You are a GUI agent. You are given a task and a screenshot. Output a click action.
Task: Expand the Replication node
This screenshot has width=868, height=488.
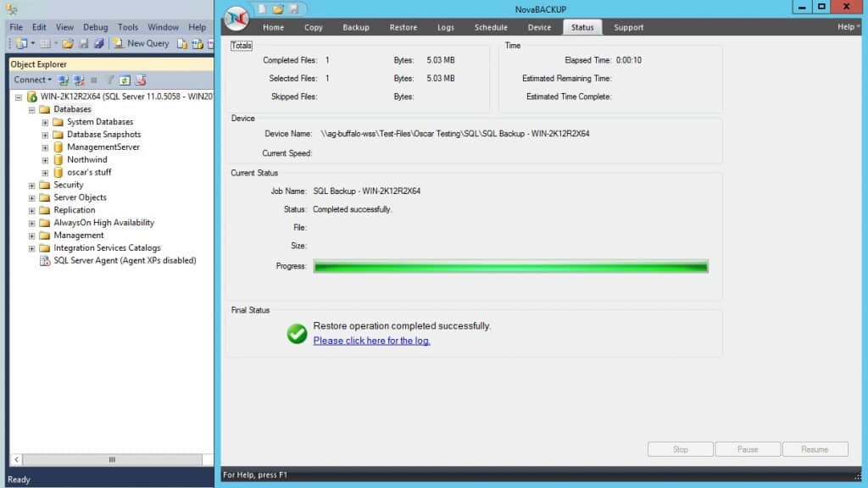tap(31, 211)
